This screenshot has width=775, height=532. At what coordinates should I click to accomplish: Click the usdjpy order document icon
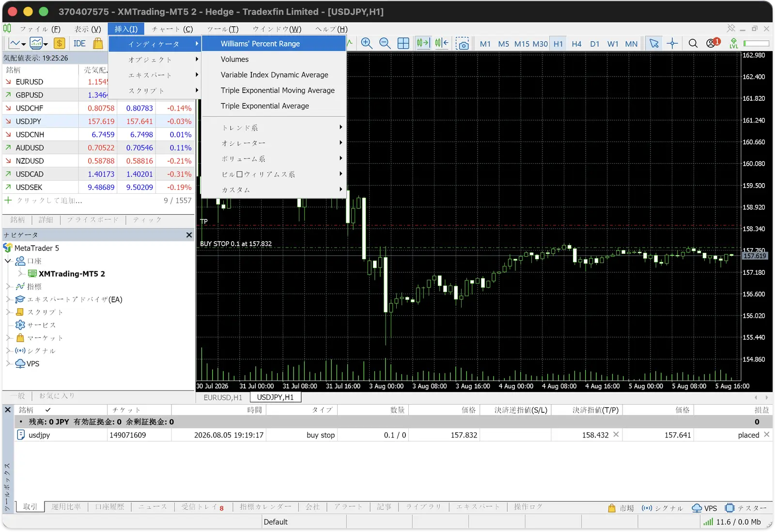[21, 435]
